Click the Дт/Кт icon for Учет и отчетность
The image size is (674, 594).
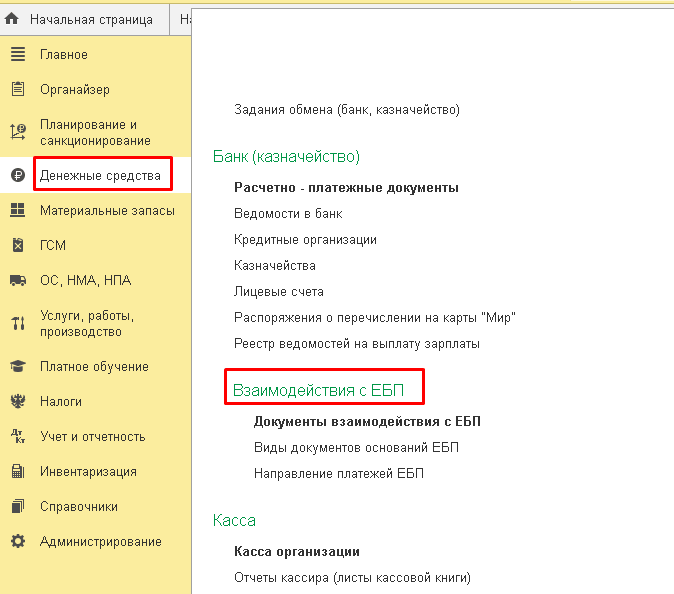click(x=18, y=436)
